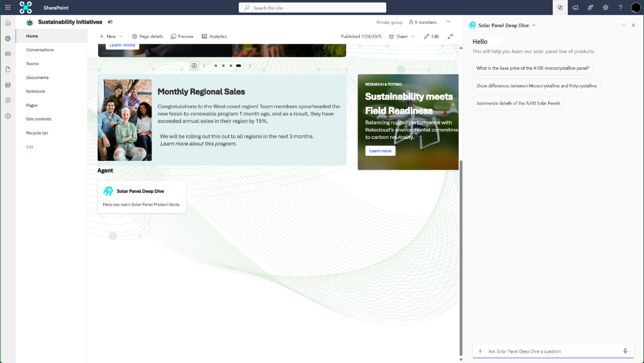This screenshot has height=363, width=644.
Task: Expand the New dropdown chevron
Action: pyautogui.click(x=121, y=36)
